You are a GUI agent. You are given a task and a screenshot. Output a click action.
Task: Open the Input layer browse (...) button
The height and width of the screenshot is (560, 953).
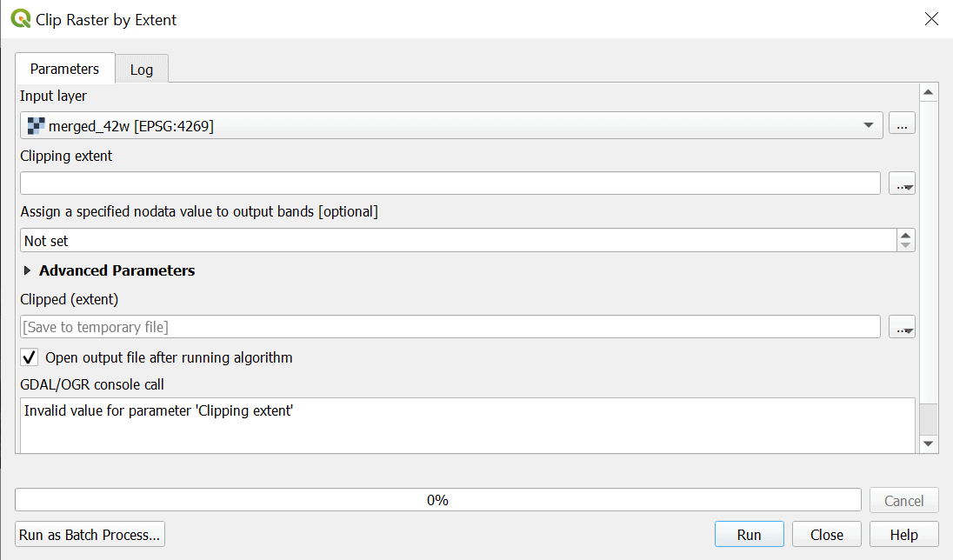click(x=902, y=123)
